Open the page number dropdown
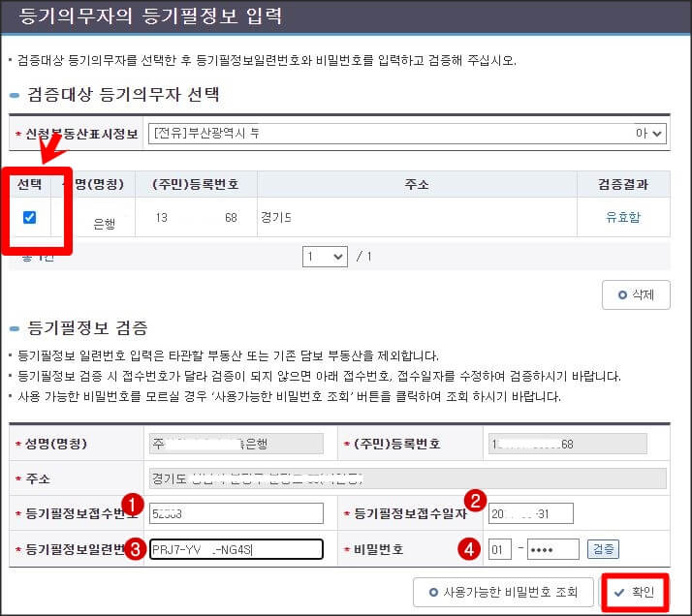The width and height of the screenshot is (692, 616). tap(325, 257)
